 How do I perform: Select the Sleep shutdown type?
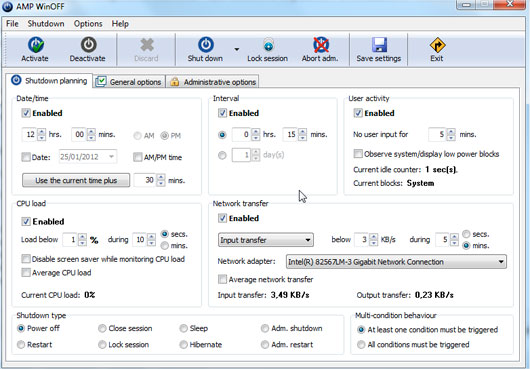click(184, 328)
